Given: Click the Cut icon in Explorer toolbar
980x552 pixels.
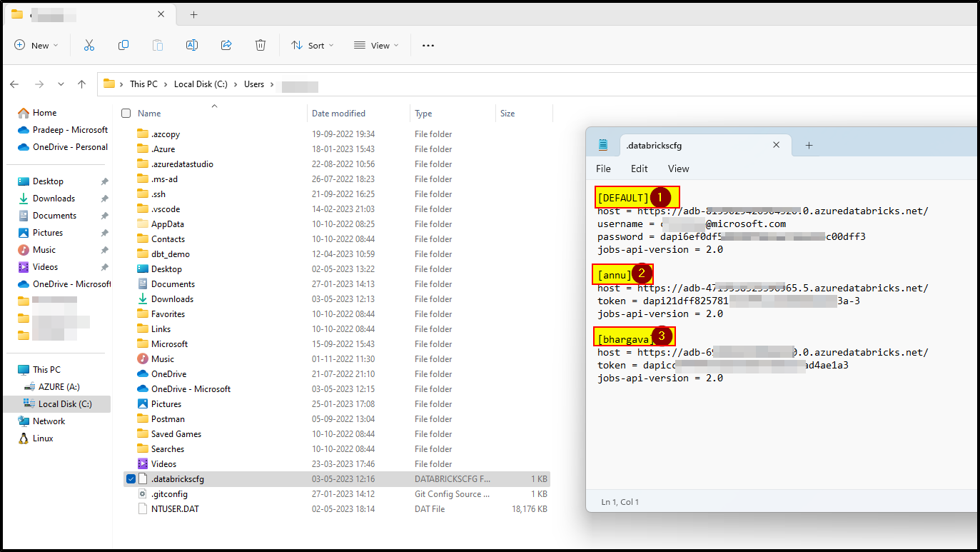Looking at the screenshot, I should tap(89, 45).
